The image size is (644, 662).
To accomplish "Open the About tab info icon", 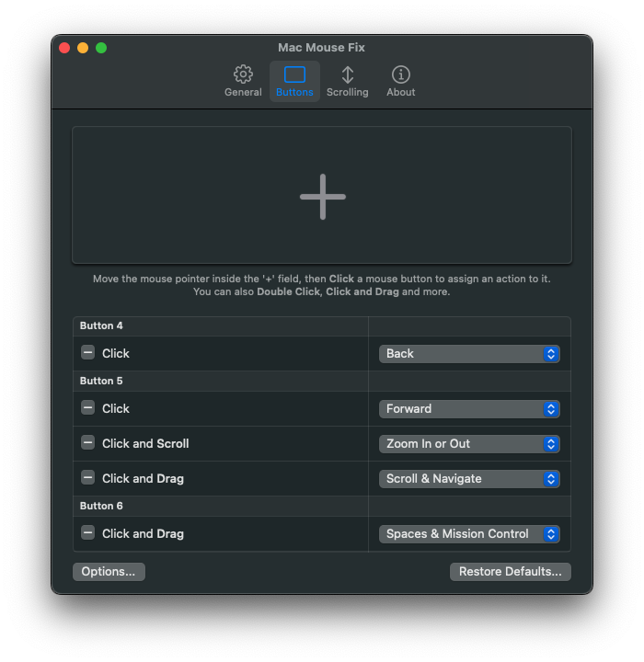I will 400,74.
